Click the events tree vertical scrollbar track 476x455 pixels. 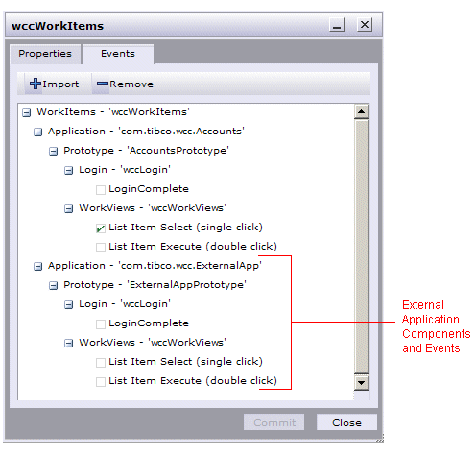point(362,247)
